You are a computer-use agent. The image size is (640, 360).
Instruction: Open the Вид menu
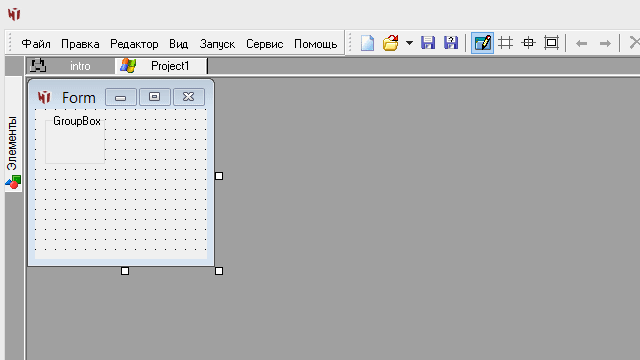(179, 43)
